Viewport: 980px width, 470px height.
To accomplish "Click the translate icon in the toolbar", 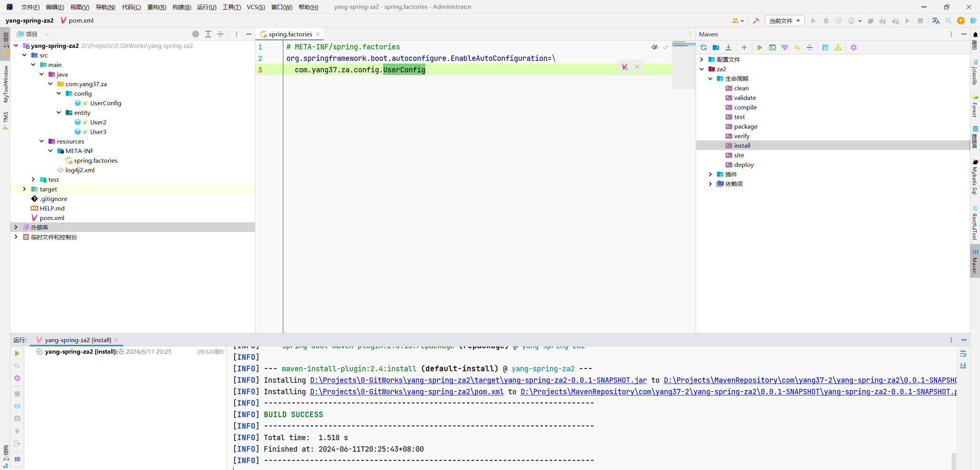I will (x=936, y=21).
